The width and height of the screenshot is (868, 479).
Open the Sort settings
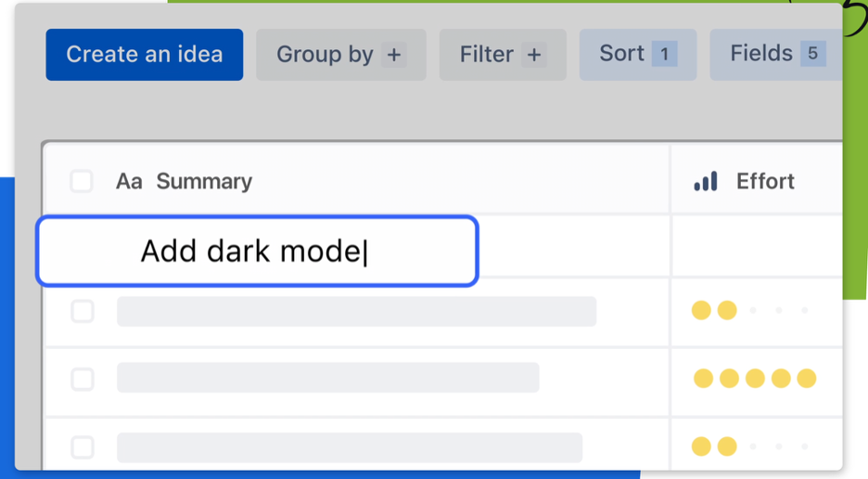(637, 54)
